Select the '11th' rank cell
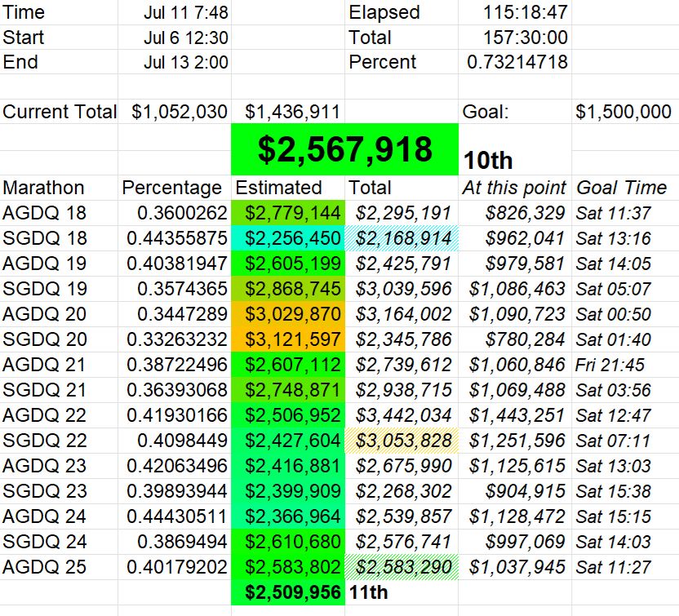The width and height of the screenshot is (679, 616). click(x=402, y=592)
